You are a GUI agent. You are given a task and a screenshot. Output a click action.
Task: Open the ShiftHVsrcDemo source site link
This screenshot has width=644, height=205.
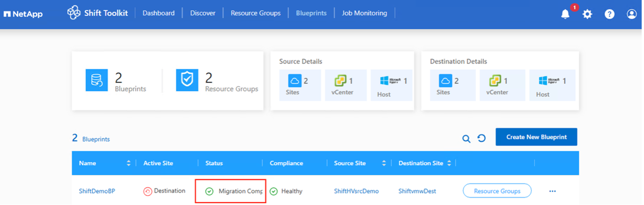pyautogui.click(x=356, y=191)
